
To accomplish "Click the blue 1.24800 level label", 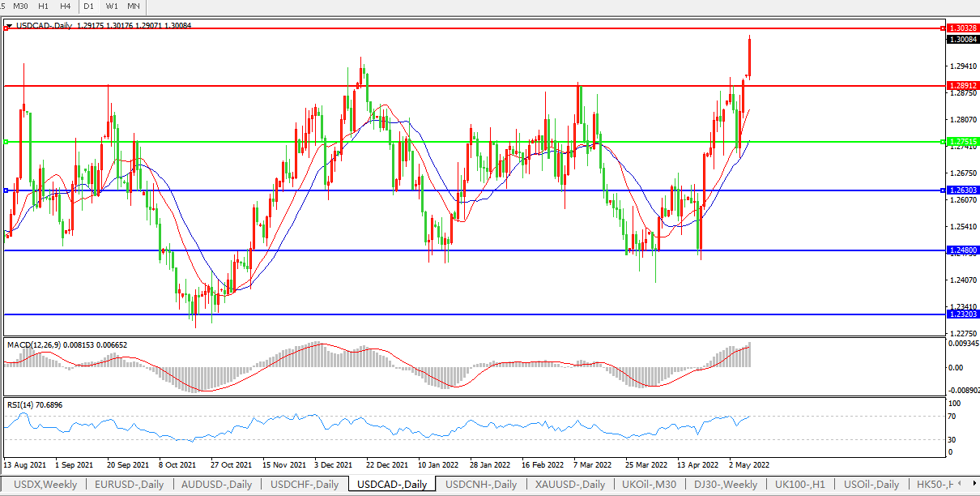I will [961, 250].
